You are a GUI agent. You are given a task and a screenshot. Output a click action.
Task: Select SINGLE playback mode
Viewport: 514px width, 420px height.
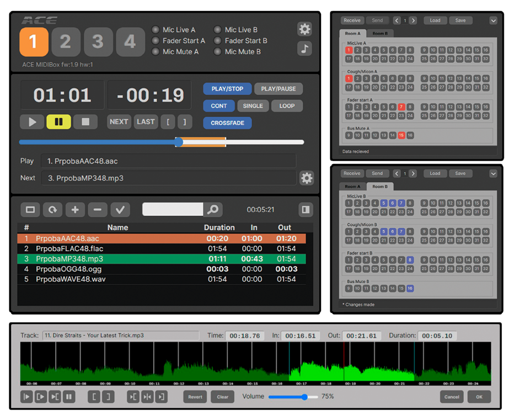point(253,106)
